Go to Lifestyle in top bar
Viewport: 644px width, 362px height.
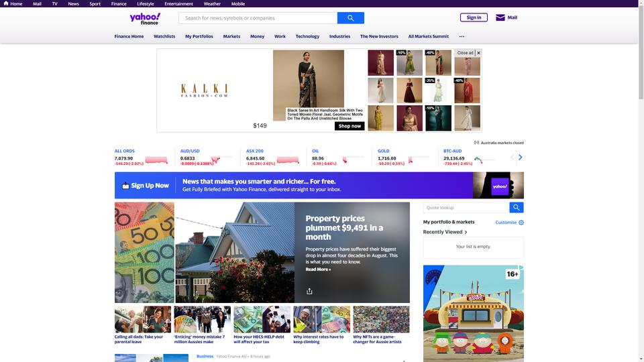pyautogui.click(x=146, y=4)
